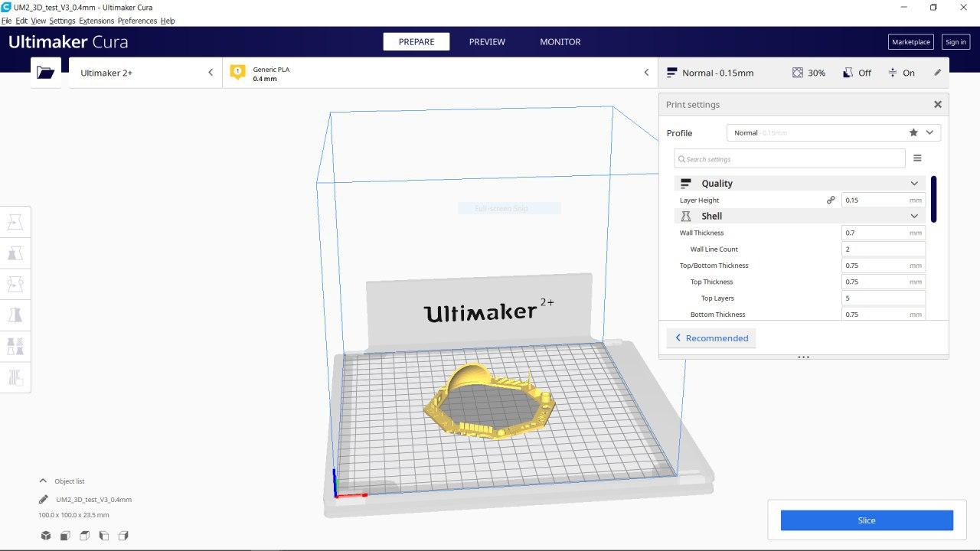Image resolution: width=980 pixels, height=551 pixels.
Task: Click the Bottom Thickness setting label
Action: 717,315
